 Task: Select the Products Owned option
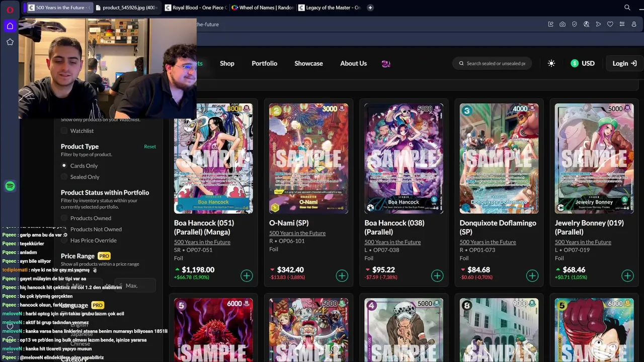pos(64,218)
